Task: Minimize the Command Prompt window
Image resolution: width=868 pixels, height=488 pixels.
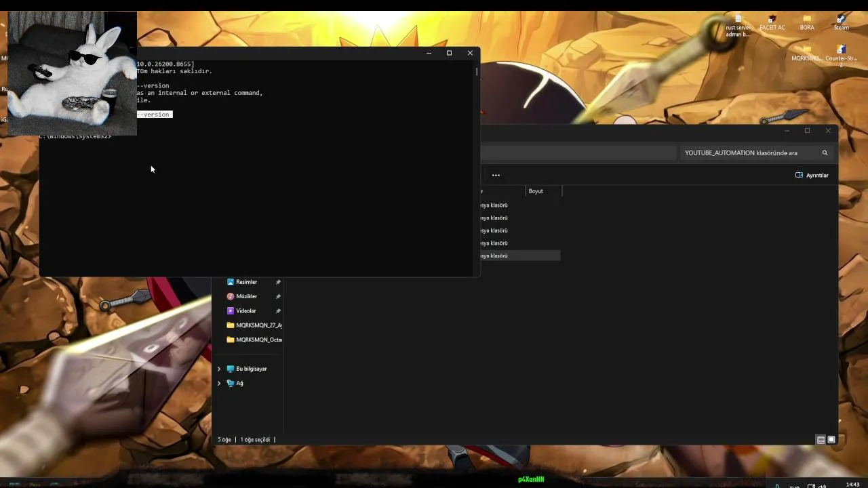Action: click(429, 53)
